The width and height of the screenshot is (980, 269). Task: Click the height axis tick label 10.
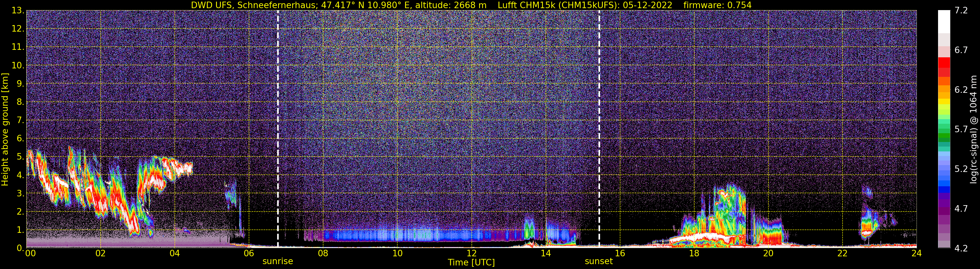[x=18, y=65]
